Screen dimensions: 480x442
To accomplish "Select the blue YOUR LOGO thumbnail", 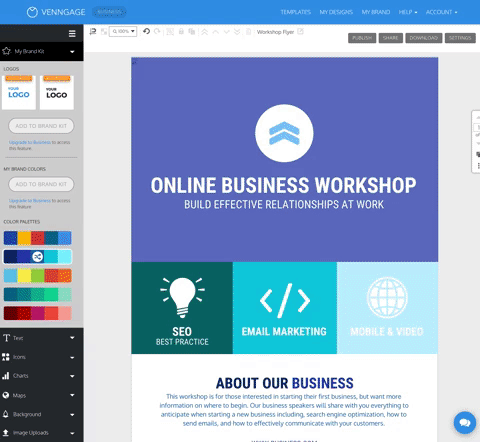I will [19, 92].
